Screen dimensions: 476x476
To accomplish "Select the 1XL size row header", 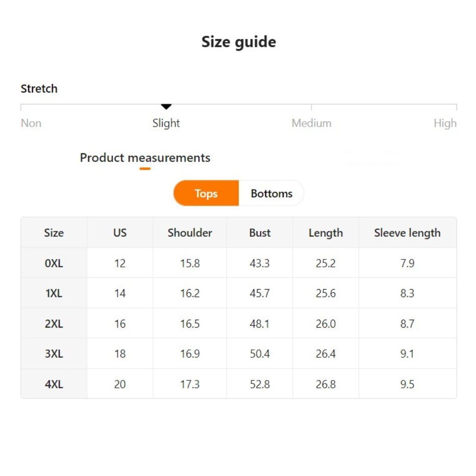I will [54, 293].
